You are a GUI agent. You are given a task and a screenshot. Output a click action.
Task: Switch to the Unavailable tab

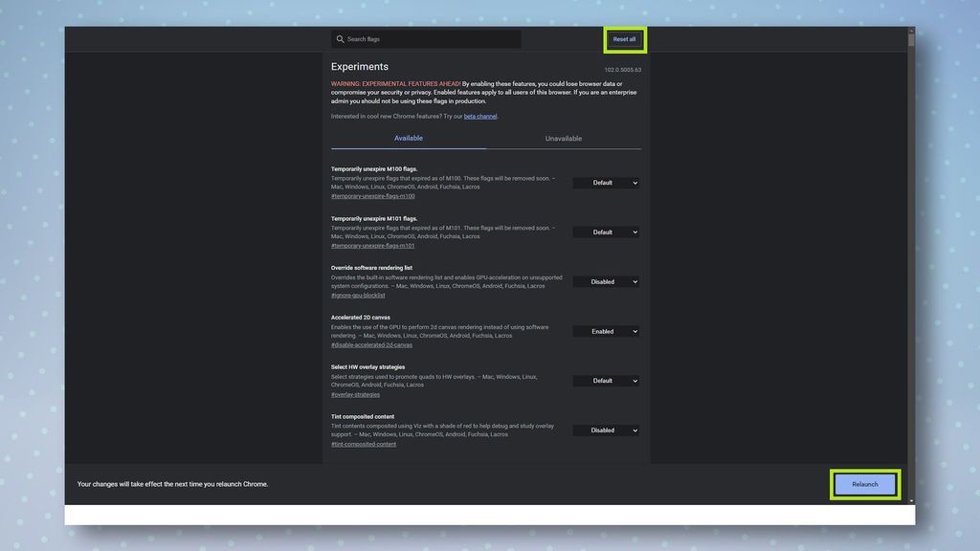563,139
